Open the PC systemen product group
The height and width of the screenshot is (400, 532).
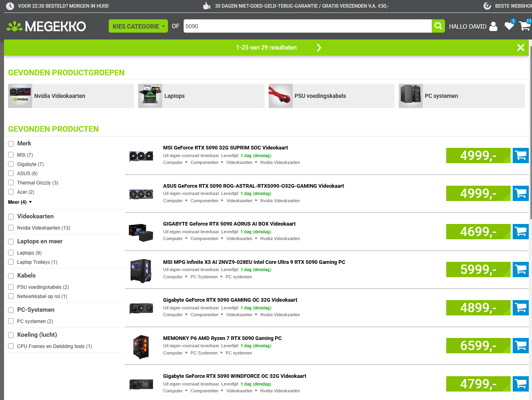pyautogui.click(x=462, y=96)
